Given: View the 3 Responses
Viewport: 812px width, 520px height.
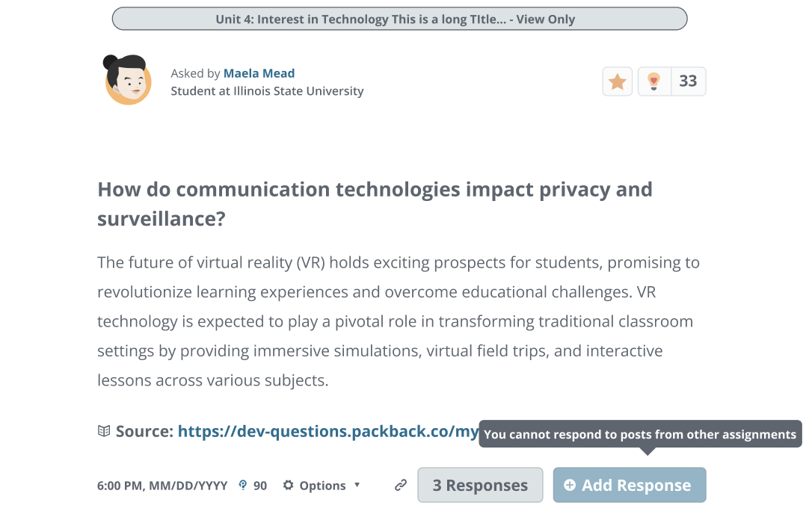Looking at the screenshot, I should [x=480, y=486].
